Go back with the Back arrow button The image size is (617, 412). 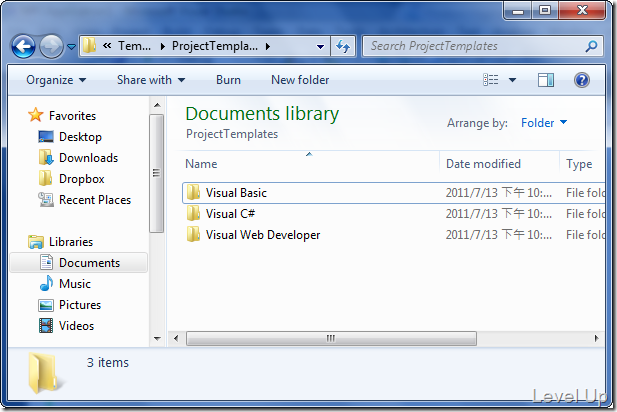pyautogui.click(x=23, y=46)
